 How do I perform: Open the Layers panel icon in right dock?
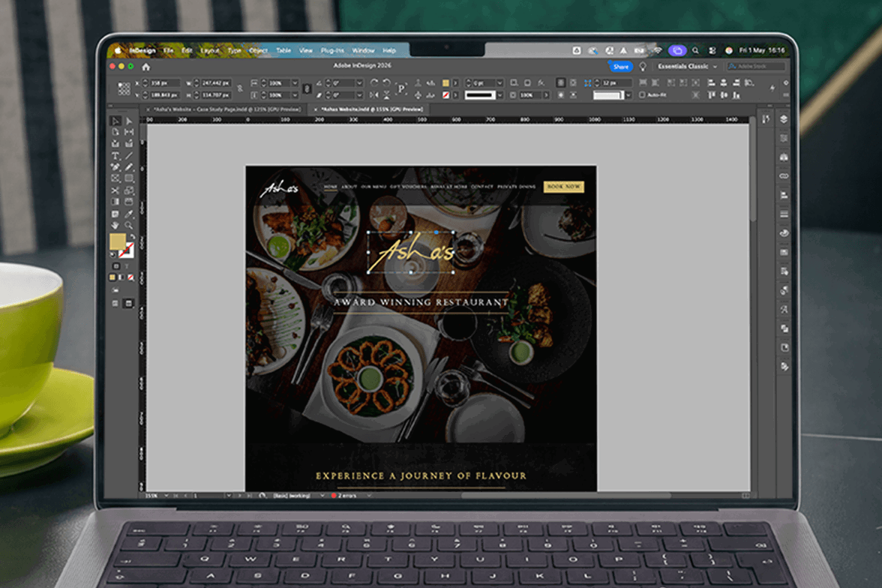(x=784, y=119)
